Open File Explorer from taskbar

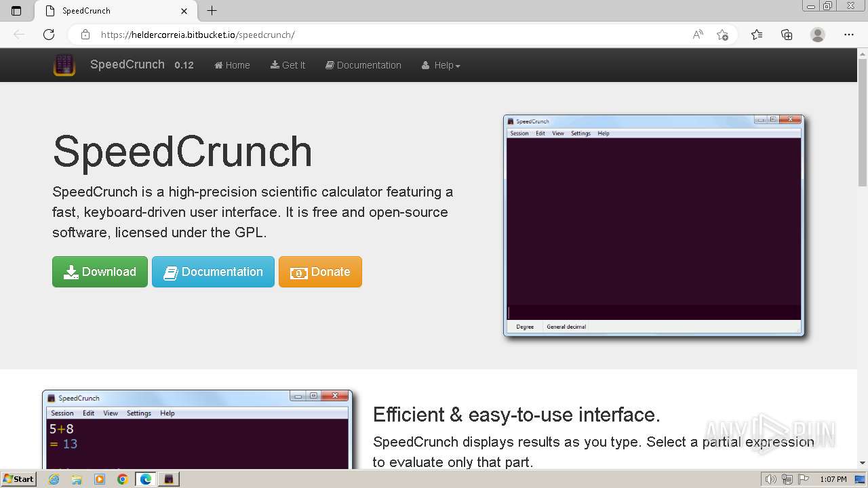tap(77, 479)
